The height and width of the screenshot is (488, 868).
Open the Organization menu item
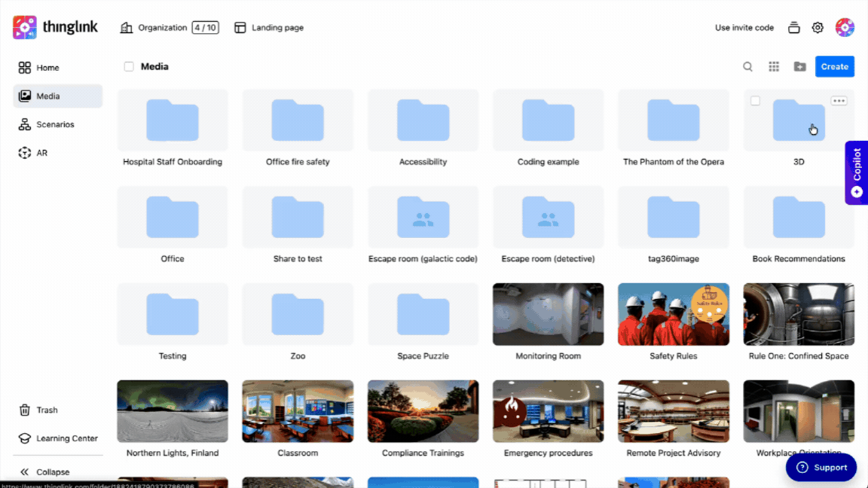[x=154, y=28]
